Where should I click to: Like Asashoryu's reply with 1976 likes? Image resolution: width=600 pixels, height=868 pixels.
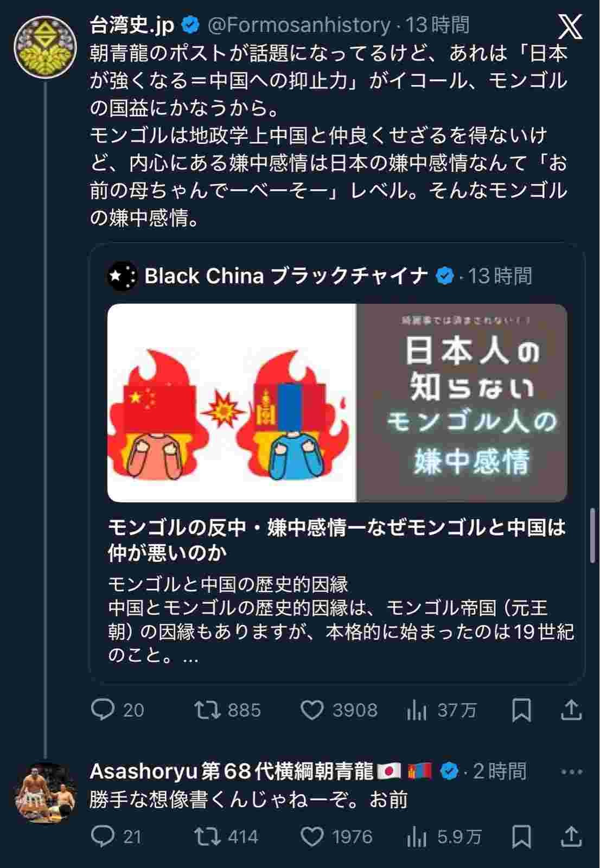(336, 837)
